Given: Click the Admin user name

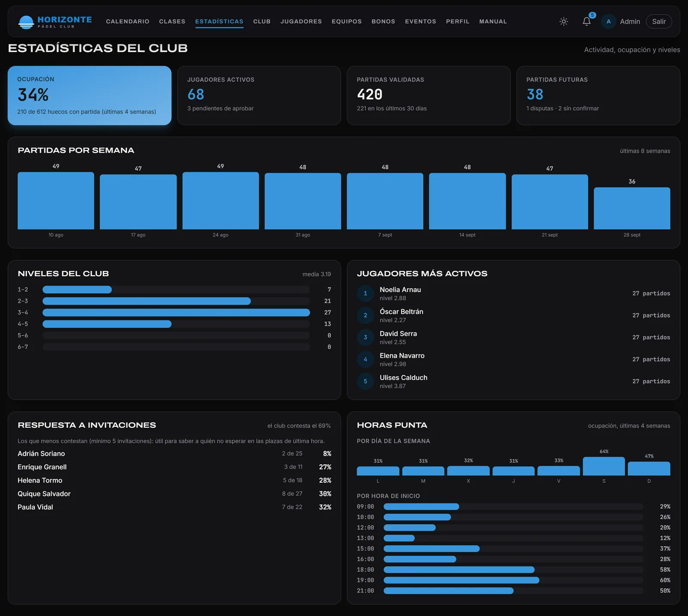Looking at the screenshot, I should 630,22.
